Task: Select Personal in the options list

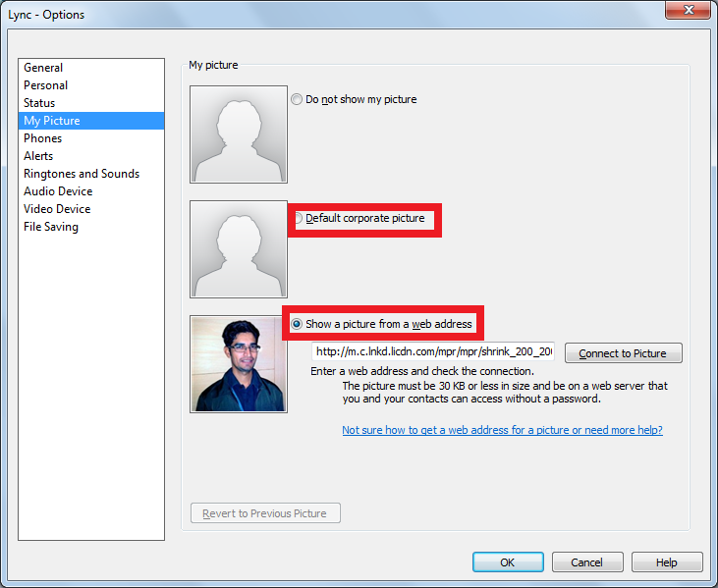Action: pyautogui.click(x=91, y=85)
